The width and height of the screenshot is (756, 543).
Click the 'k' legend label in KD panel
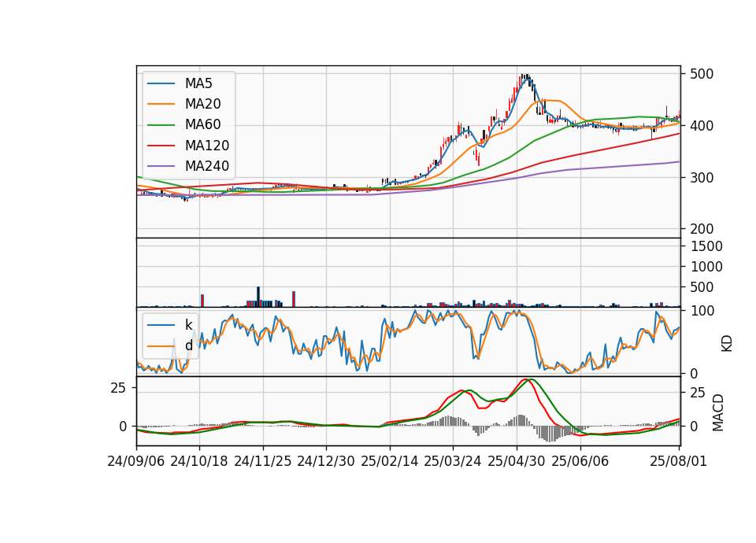(188, 325)
